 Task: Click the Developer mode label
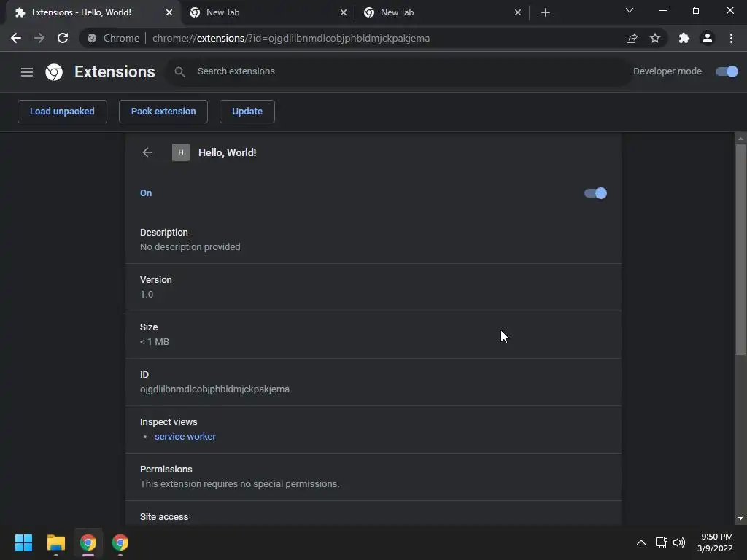coord(667,71)
